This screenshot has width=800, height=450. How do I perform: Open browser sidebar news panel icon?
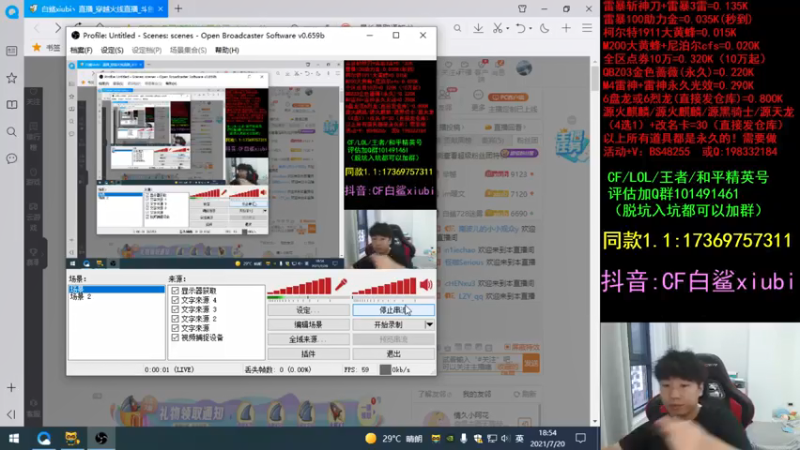[x=11, y=51]
